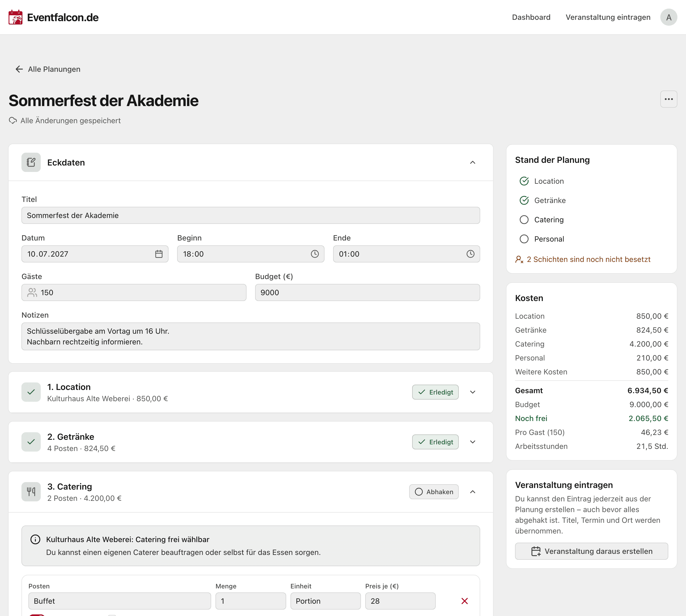The height and width of the screenshot is (616, 686).
Task: Click the back arrow to Alle Planungen
Action: pyautogui.click(x=19, y=69)
